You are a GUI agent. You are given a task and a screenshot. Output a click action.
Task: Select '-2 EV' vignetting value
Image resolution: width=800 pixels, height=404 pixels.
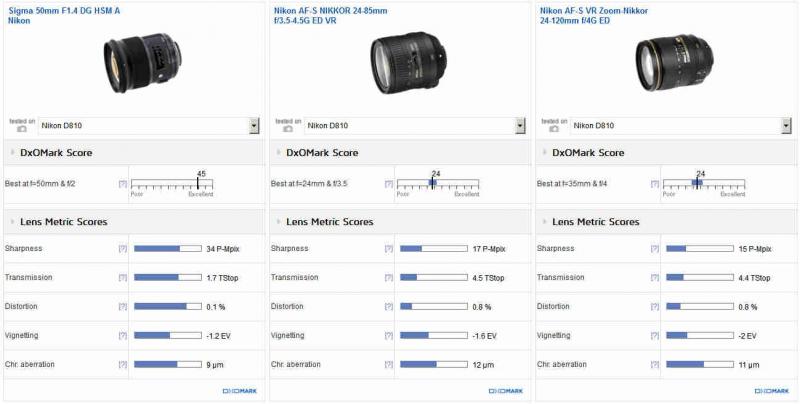(x=748, y=336)
